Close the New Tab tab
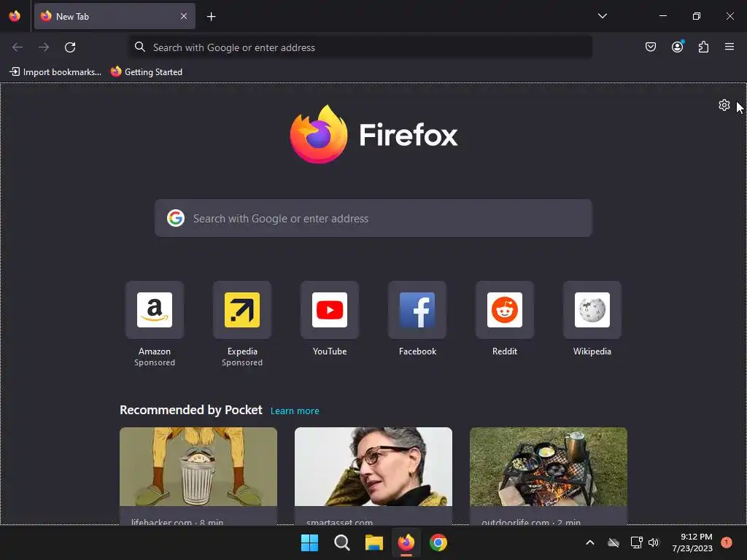The height and width of the screenshot is (560, 747). pos(184,16)
